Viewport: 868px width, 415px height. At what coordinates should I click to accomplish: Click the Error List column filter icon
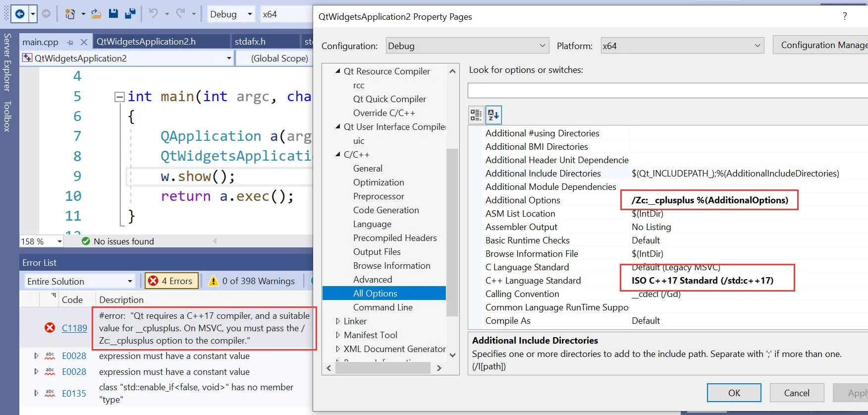(54, 296)
